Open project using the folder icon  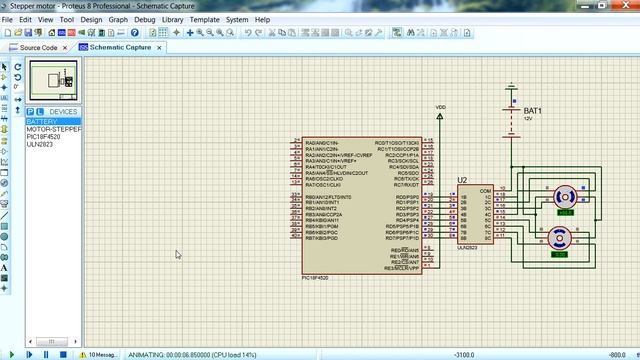18,33
